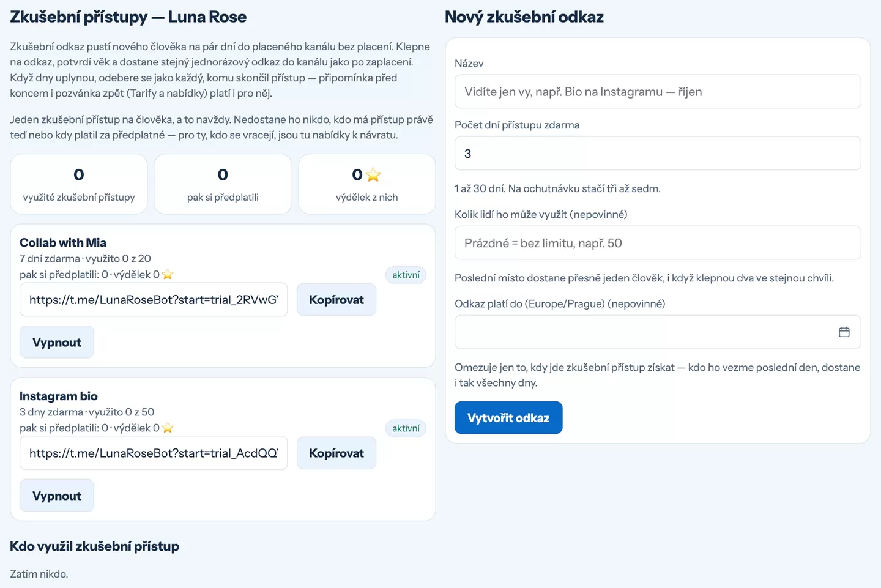Click the využité zkušební přístupy stat card
Image resolution: width=881 pixels, height=588 pixels.
[79, 184]
